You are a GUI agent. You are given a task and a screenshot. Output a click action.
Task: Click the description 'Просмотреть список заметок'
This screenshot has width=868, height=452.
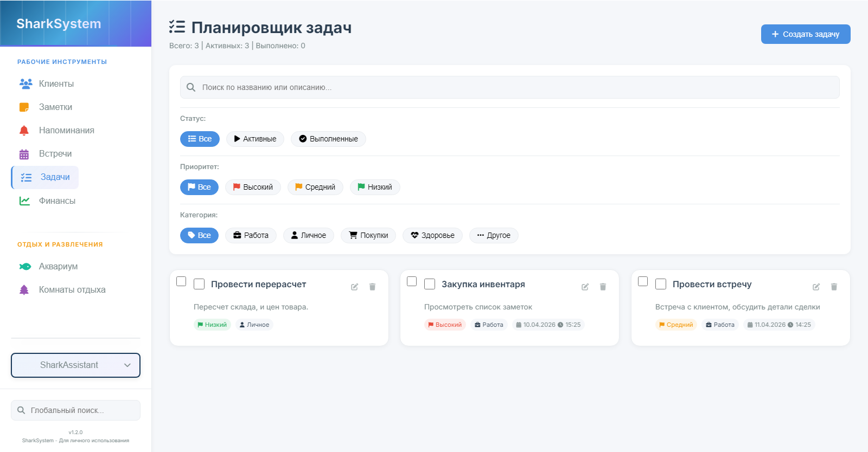pyautogui.click(x=478, y=307)
